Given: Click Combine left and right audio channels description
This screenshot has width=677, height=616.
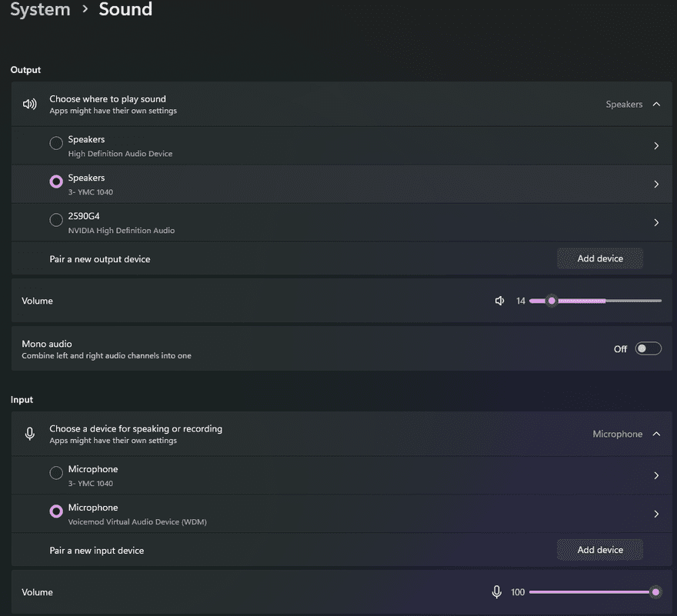Looking at the screenshot, I should point(107,356).
